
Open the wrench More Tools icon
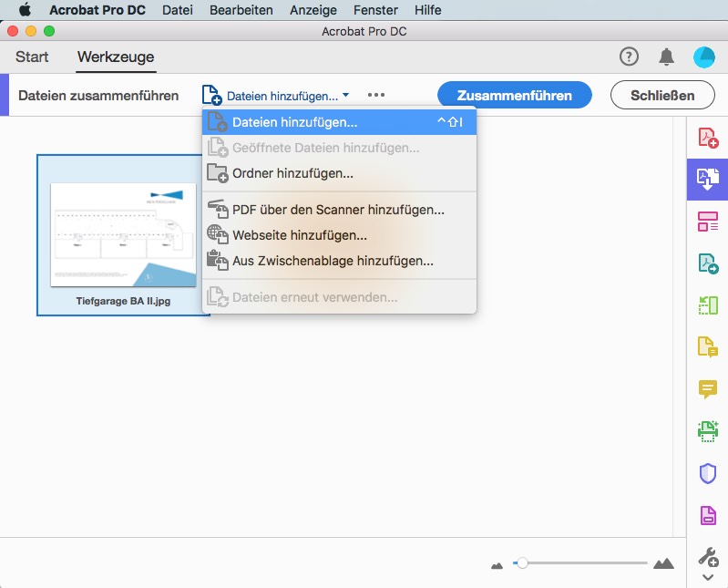708,557
